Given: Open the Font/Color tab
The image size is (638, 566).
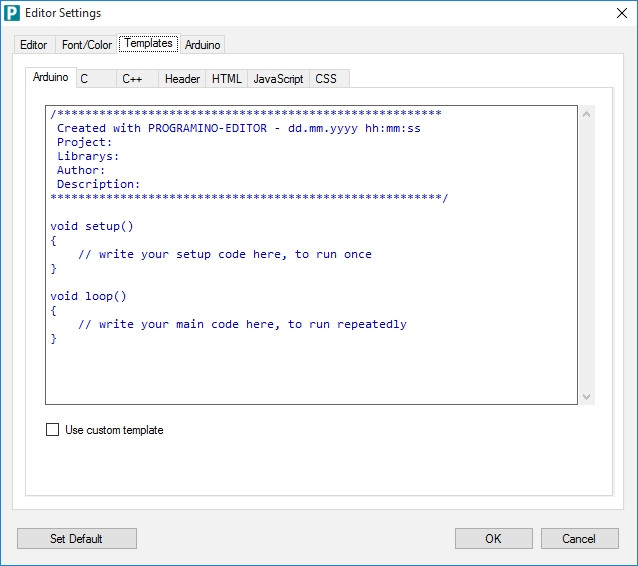Looking at the screenshot, I should (x=87, y=44).
